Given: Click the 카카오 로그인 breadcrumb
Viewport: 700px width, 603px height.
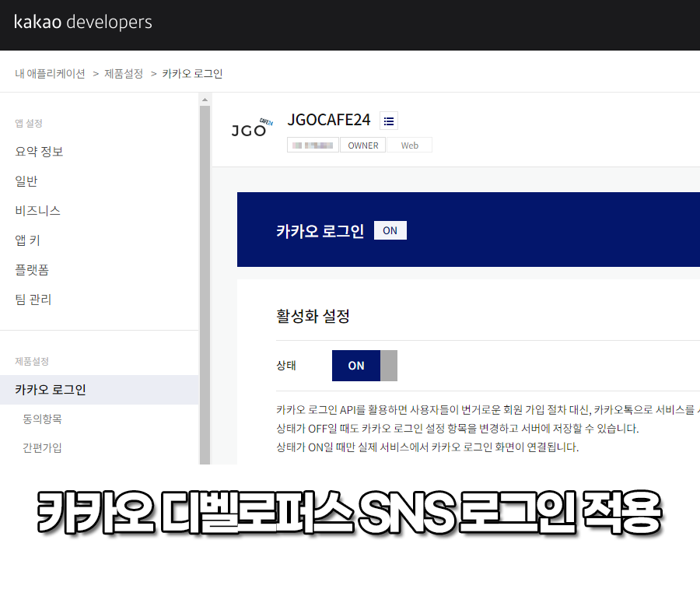Looking at the screenshot, I should click(x=192, y=74).
